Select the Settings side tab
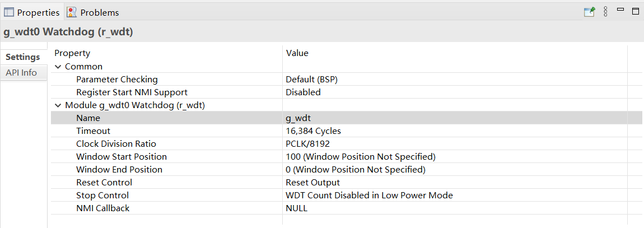Image resolution: width=644 pixels, height=228 pixels. click(x=23, y=57)
